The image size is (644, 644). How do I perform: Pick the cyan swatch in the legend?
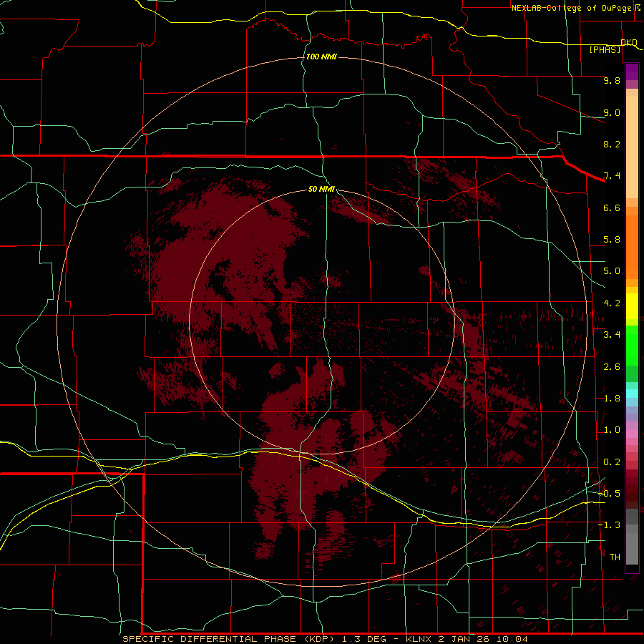632,393
